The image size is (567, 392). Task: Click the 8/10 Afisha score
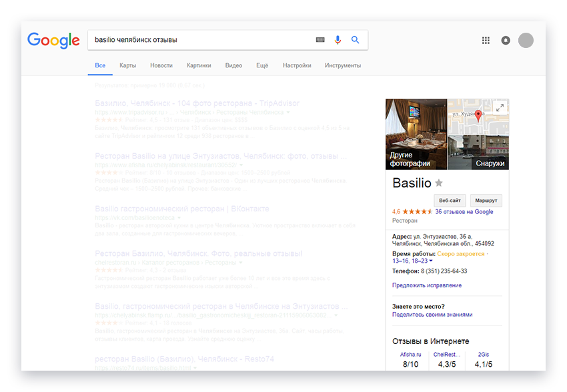pyautogui.click(x=410, y=364)
